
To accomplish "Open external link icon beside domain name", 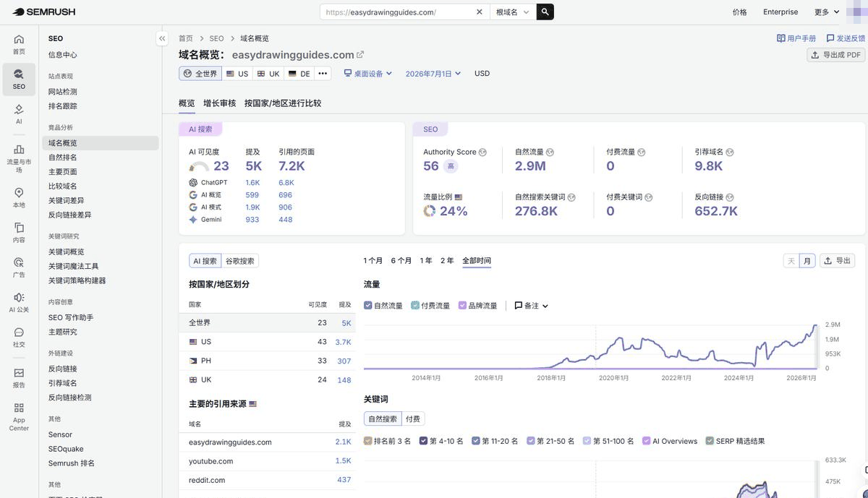I will [x=360, y=55].
